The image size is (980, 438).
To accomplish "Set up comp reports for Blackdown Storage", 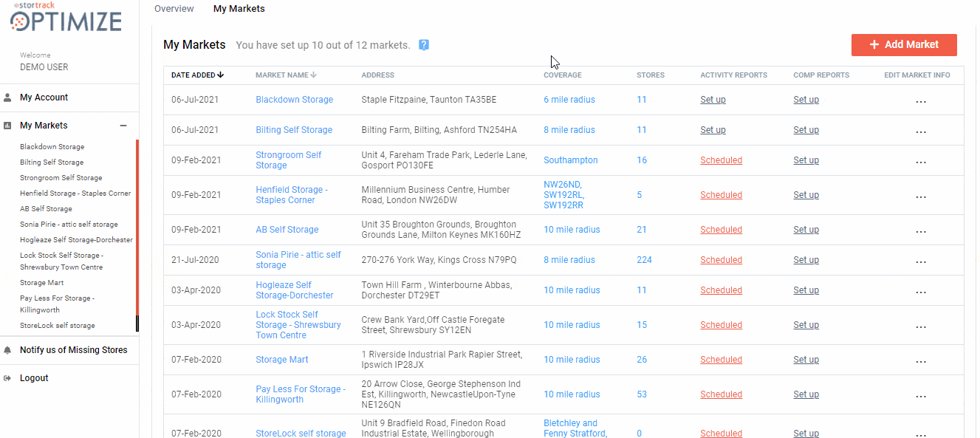I will (x=806, y=100).
